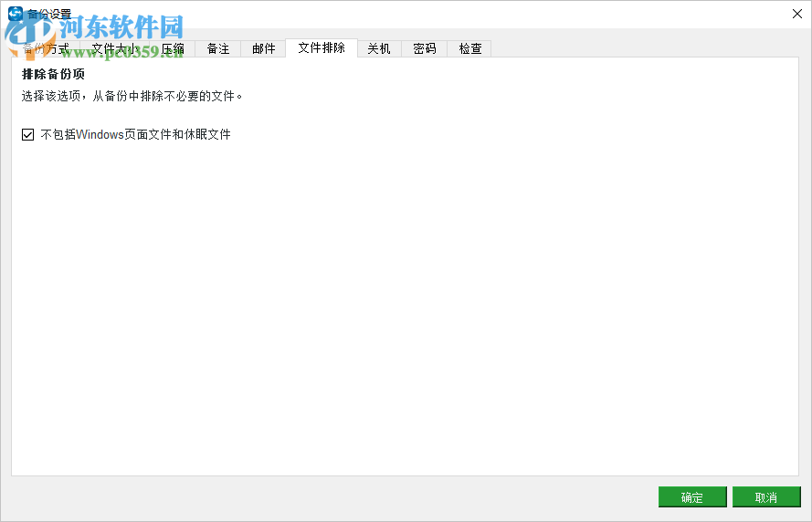Screen dimensions: 812x522
Task: Uncheck 不包括Windows页面文件和休眠文件 checkbox
Action: pos(28,134)
